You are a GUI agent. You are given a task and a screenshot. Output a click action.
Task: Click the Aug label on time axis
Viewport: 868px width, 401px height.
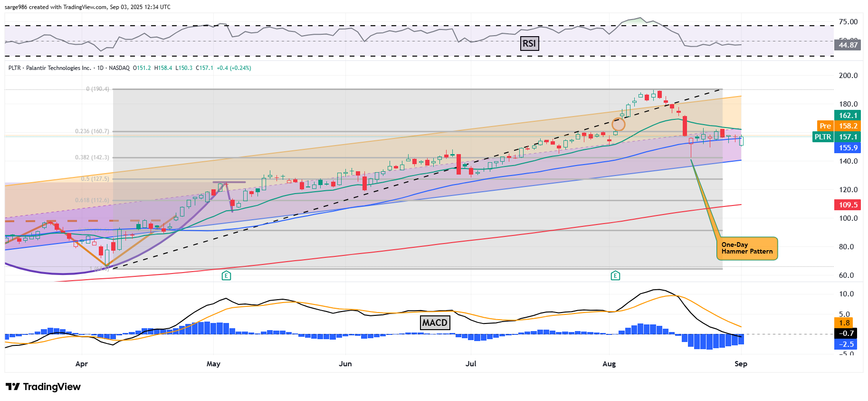609,364
